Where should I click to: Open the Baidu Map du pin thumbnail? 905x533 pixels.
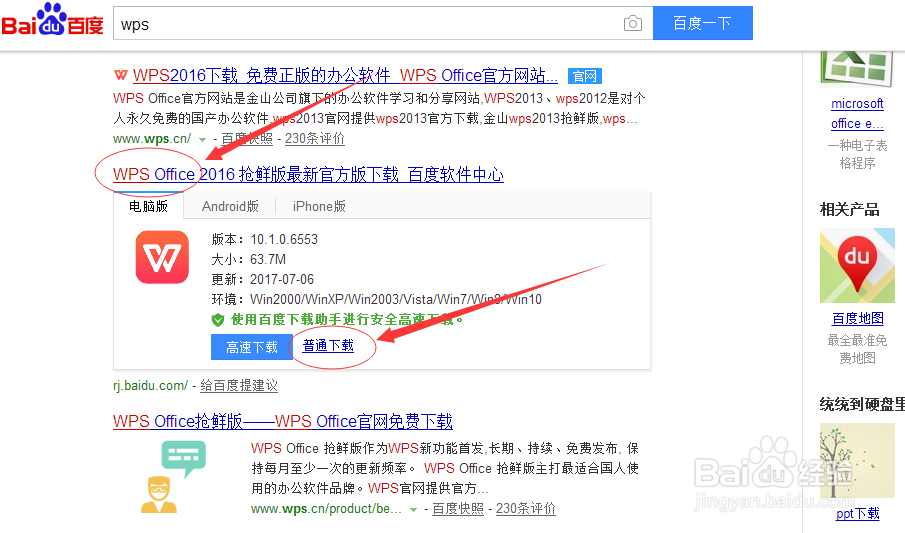pos(857,266)
